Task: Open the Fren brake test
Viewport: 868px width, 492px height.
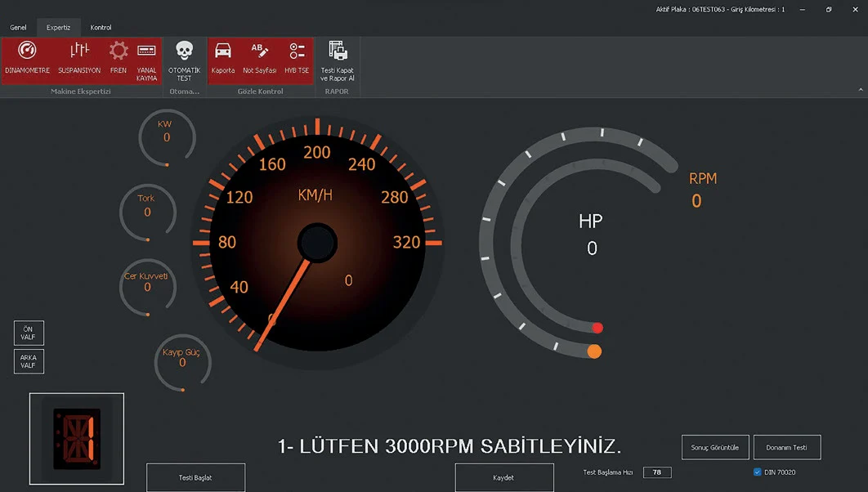Action: coord(118,57)
